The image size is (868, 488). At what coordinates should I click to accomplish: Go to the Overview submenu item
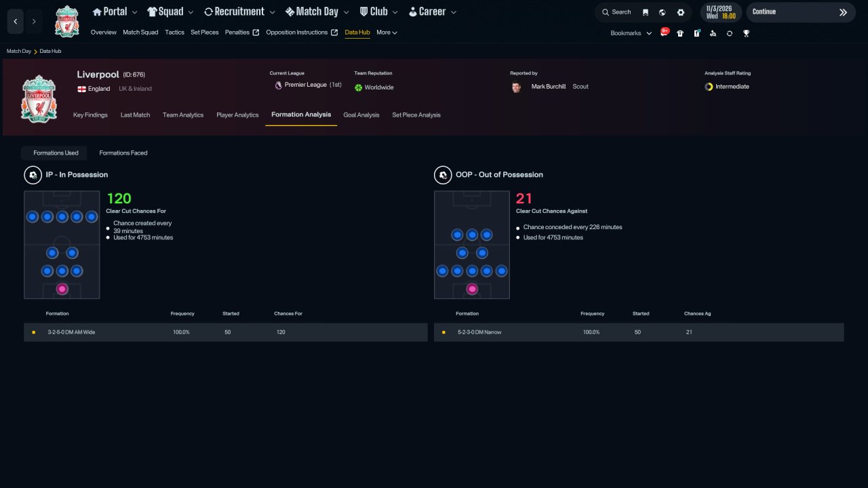pyautogui.click(x=103, y=33)
